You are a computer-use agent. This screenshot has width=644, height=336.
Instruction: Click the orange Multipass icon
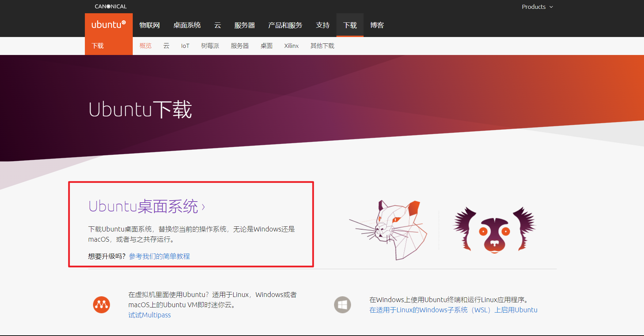pyautogui.click(x=101, y=304)
